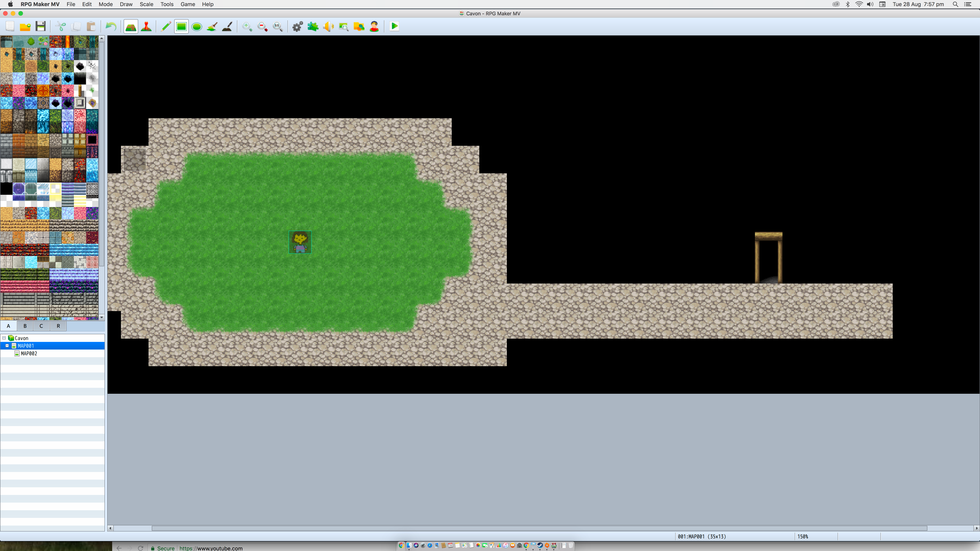Undo the last action with the green arrow

pyautogui.click(x=111, y=26)
